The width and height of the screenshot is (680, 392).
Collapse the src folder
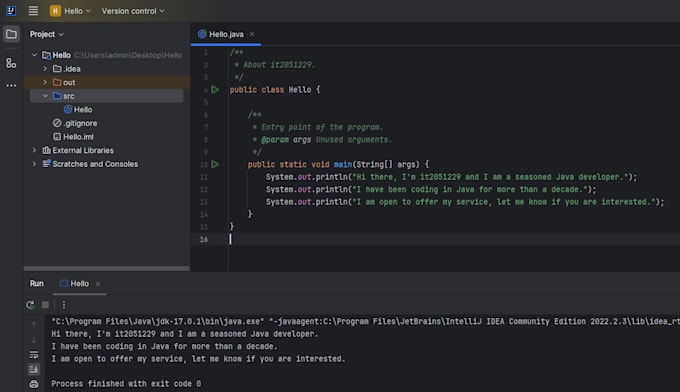45,96
